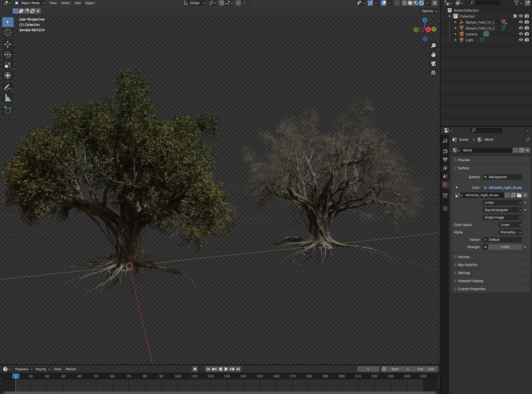Hide Banyan_Field_10_2 in viewport
The height and width of the screenshot is (394, 532).
coord(521,28)
